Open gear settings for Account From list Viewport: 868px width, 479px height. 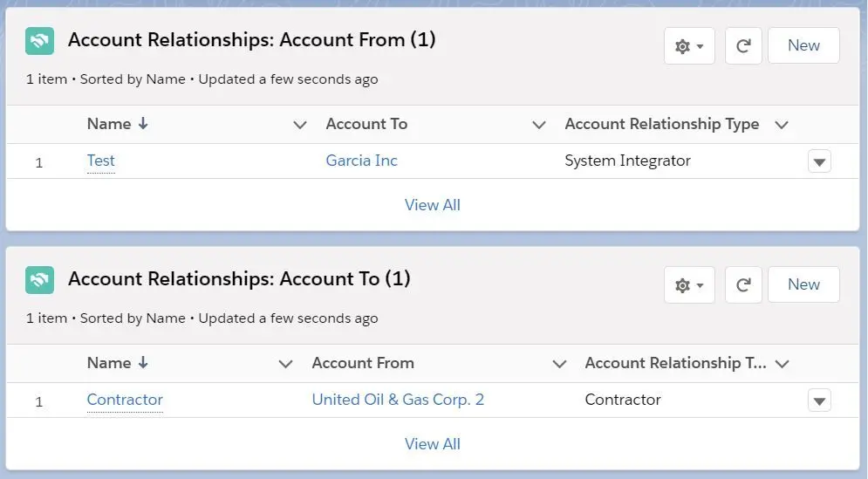coord(689,45)
